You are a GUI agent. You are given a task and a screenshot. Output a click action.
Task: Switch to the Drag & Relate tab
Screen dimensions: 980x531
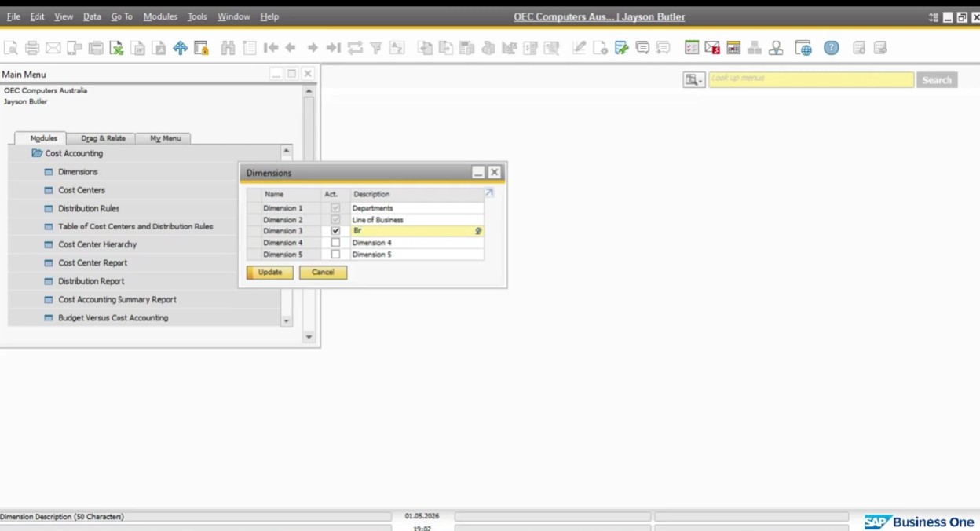pyautogui.click(x=103, y=138)
